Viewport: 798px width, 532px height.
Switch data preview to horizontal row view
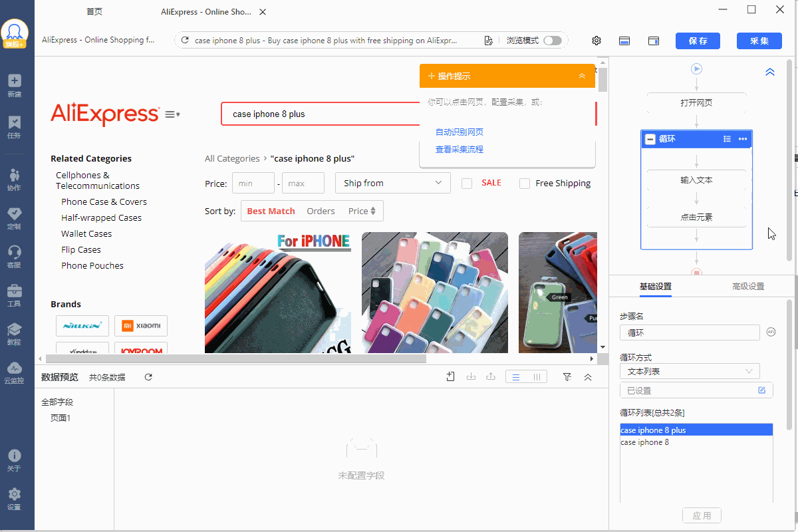tap(516, 377)
